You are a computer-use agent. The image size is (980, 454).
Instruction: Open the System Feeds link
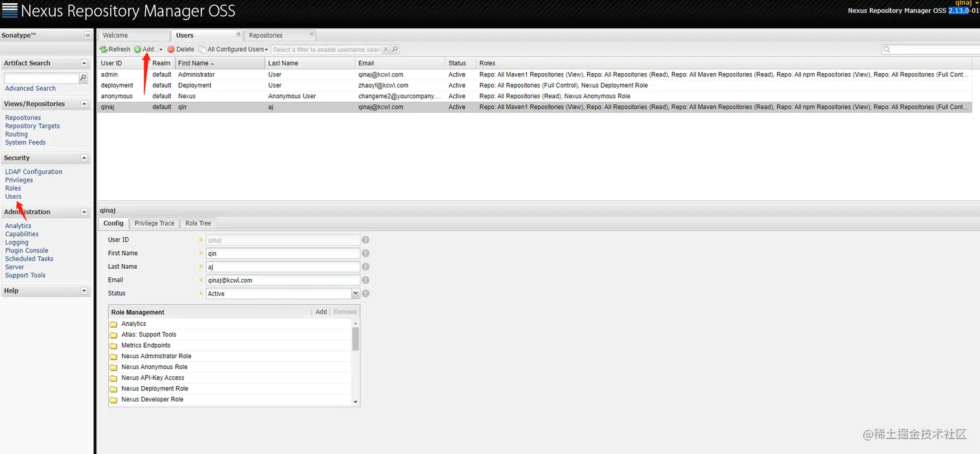coord(25,142)
